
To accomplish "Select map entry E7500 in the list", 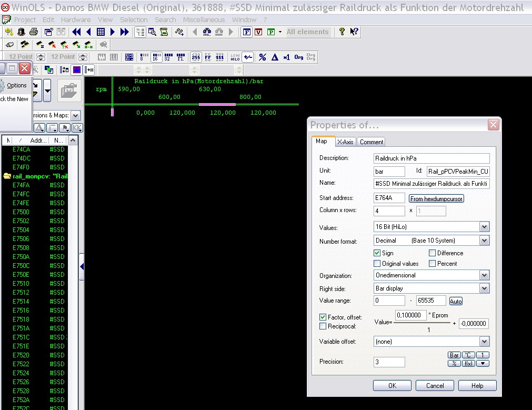I will click(35, 212).
